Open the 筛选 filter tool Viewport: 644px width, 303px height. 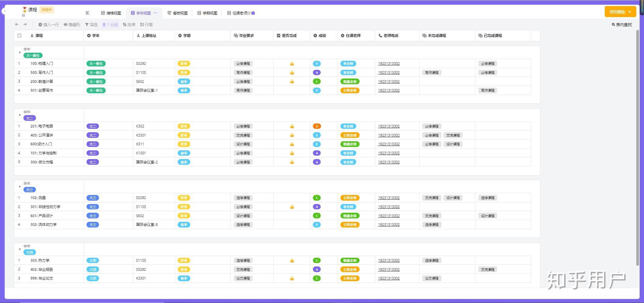click(91, 24)
